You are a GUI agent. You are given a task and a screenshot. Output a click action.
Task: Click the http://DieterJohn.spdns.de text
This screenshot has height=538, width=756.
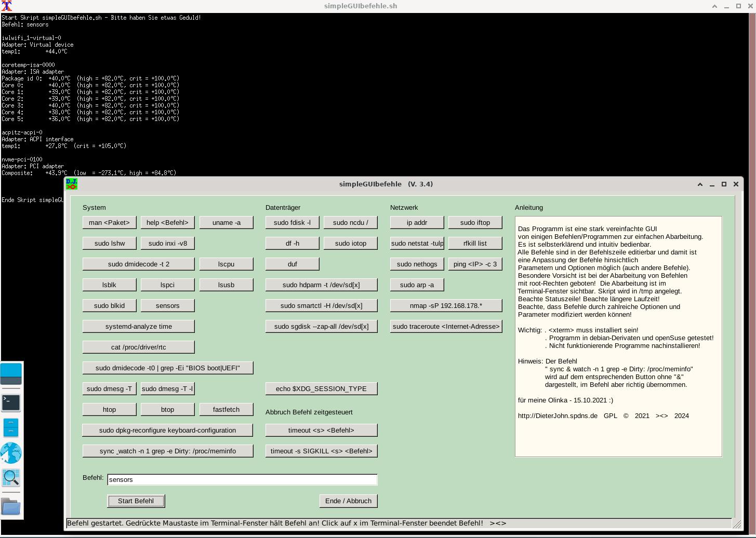(558, 415)
